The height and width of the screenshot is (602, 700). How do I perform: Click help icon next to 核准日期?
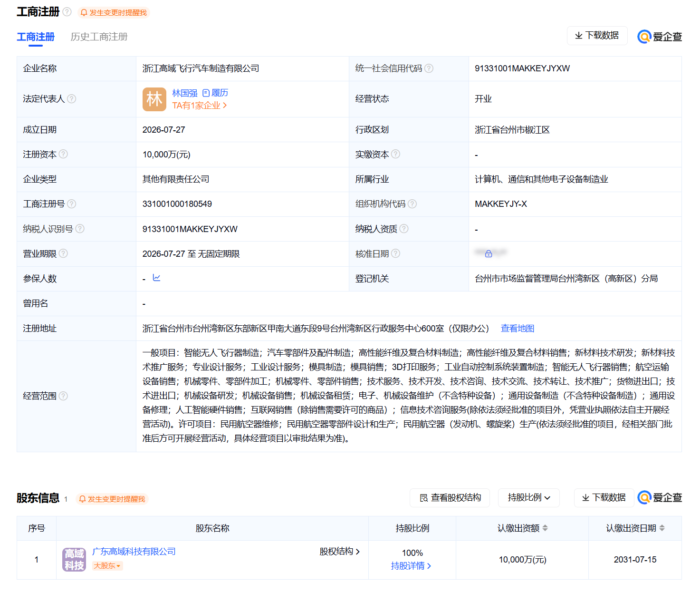(395, 253)
